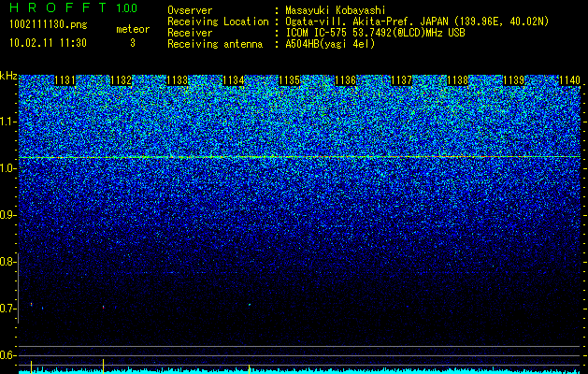
Task: Click the HROFFT 1.0.0 title text
Action: click(74, 7)
